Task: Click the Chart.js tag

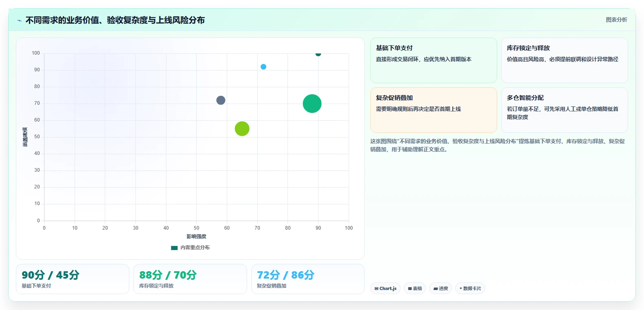Action: pos(385,288)
